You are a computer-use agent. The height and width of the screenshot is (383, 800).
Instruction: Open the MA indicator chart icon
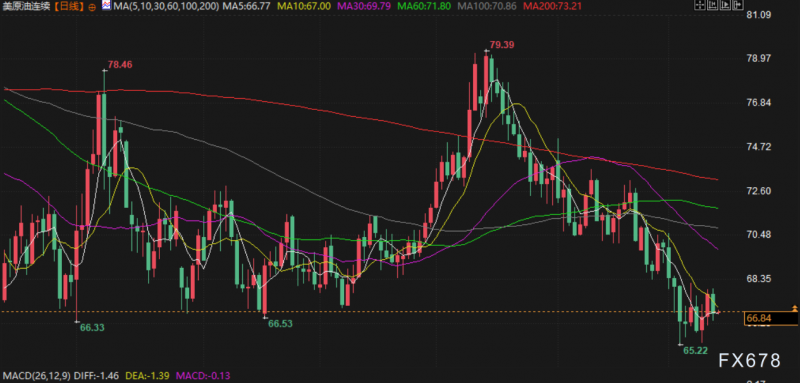pos(106,7)
